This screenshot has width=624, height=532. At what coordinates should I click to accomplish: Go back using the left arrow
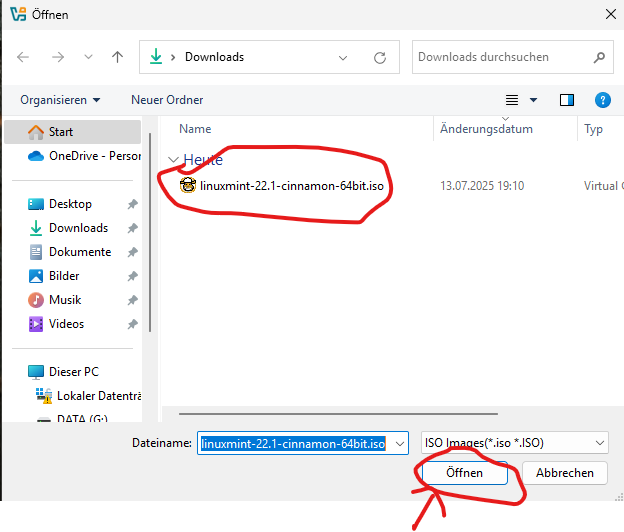click(x=23, y=57)
